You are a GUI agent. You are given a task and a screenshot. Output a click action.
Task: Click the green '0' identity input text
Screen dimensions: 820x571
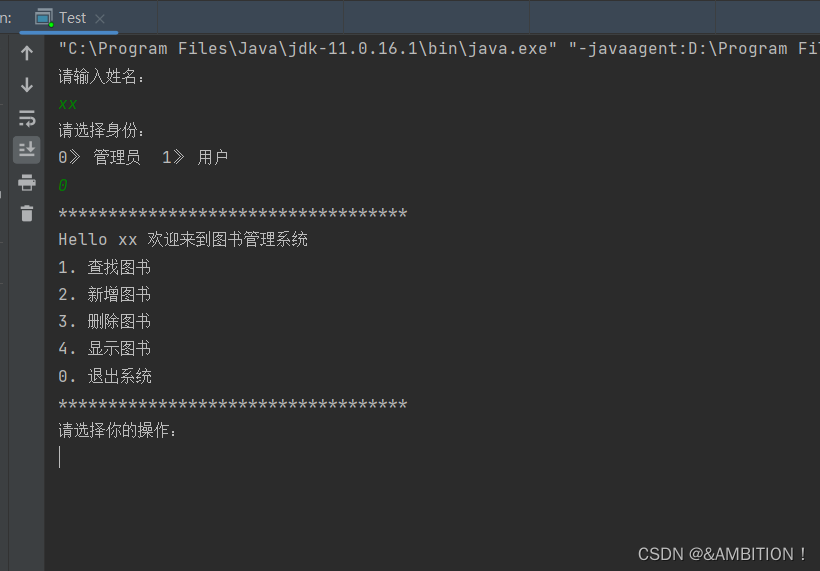coord(63,185)
